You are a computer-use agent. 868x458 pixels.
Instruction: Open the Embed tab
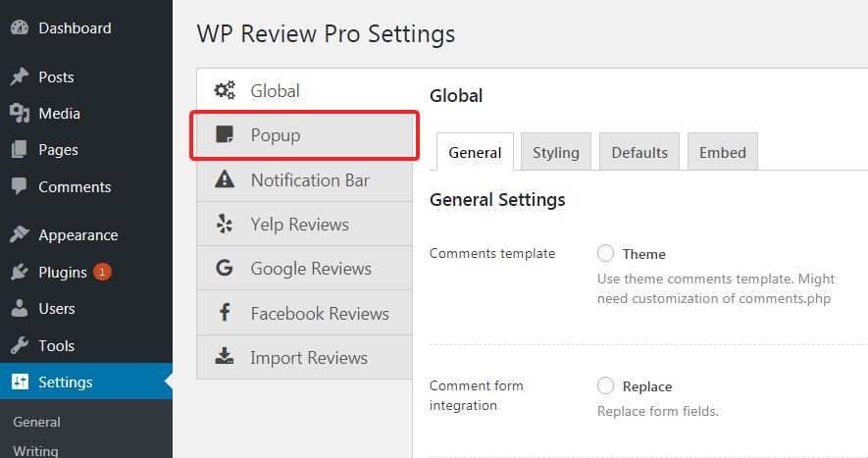pyautogui.click(x=723, y=152)
